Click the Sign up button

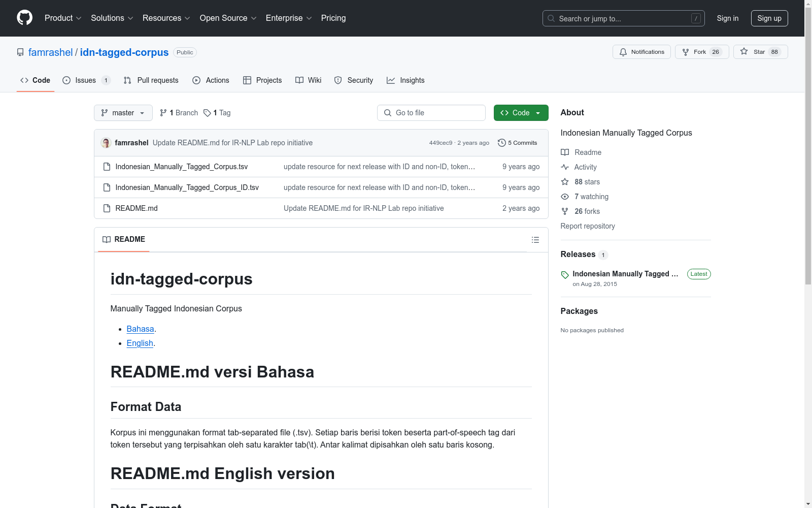pos(769,18)
